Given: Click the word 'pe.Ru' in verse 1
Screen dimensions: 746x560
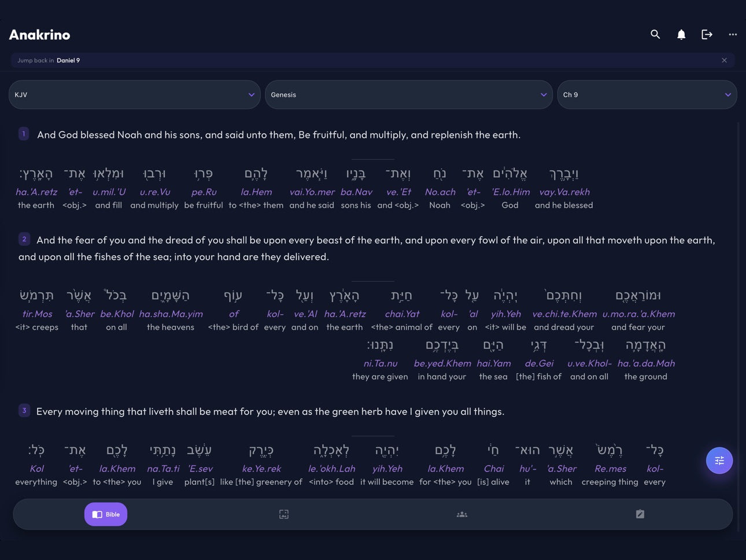Looking at the screenshot, I should click(204, 192).
